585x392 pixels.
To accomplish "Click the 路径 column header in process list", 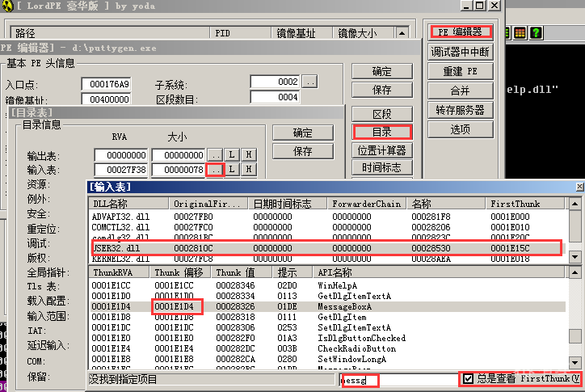I will [110, 33].
